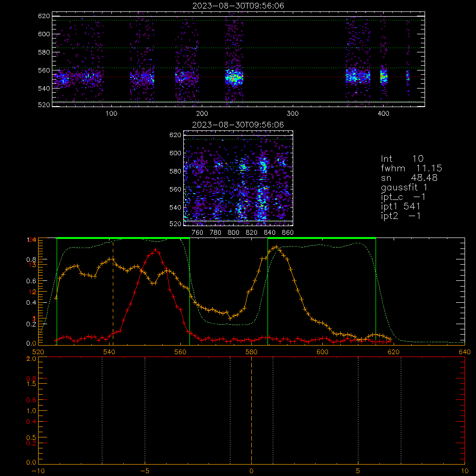
Task: Click x-axis label '100' of the top plot
Action: click(111, 114)
